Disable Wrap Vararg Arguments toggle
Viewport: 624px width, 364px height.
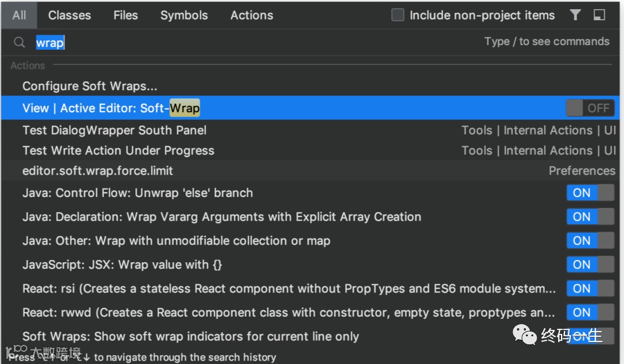[589, 217]
